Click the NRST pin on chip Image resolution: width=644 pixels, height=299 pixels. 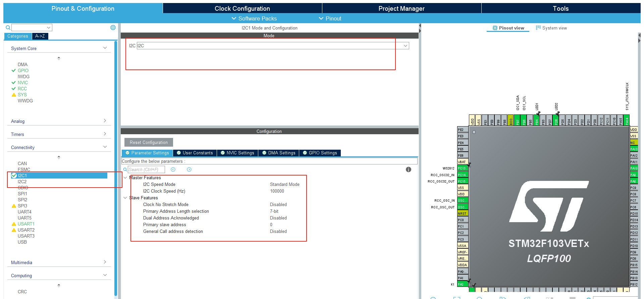coord(463,213)
